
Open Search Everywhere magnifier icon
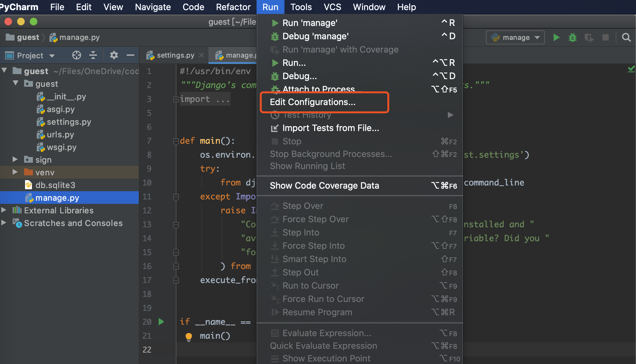pos(626,38)
